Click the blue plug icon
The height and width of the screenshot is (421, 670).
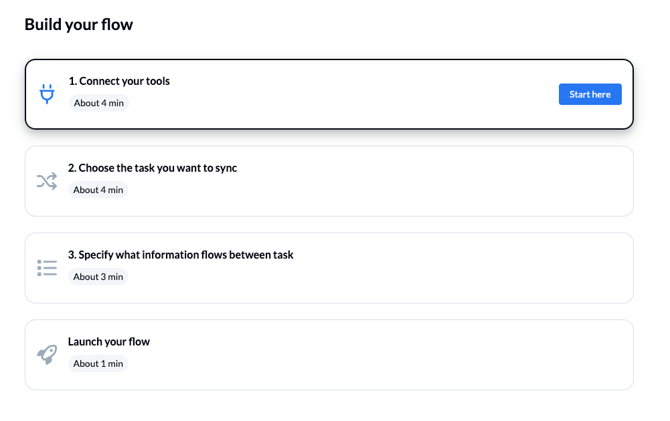[x=47, y=94]
